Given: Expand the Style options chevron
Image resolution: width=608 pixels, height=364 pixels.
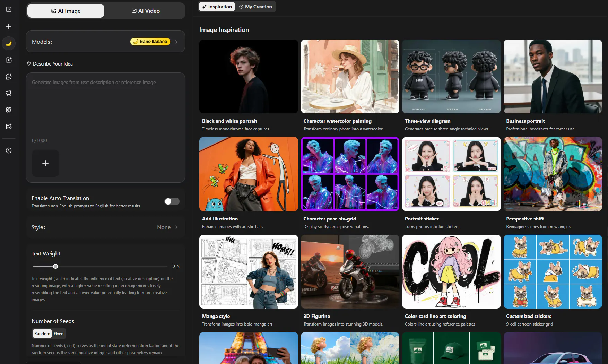Looking at the screenshot, I should point(176,227).
